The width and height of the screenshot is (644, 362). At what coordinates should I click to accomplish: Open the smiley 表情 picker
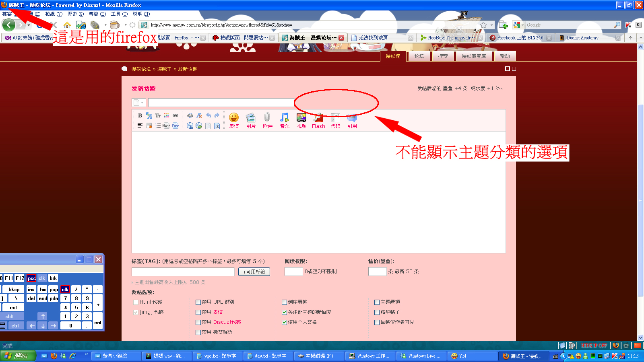(234, 120)
